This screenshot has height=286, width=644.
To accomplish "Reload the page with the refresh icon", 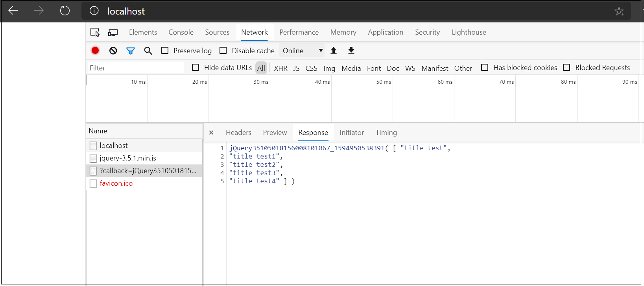I will coord(65,11).
